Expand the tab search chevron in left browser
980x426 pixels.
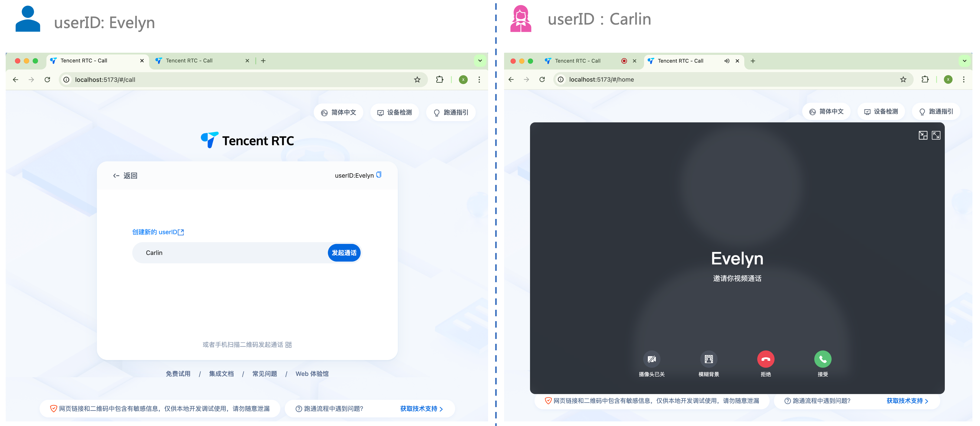click(x=480, y=61)
